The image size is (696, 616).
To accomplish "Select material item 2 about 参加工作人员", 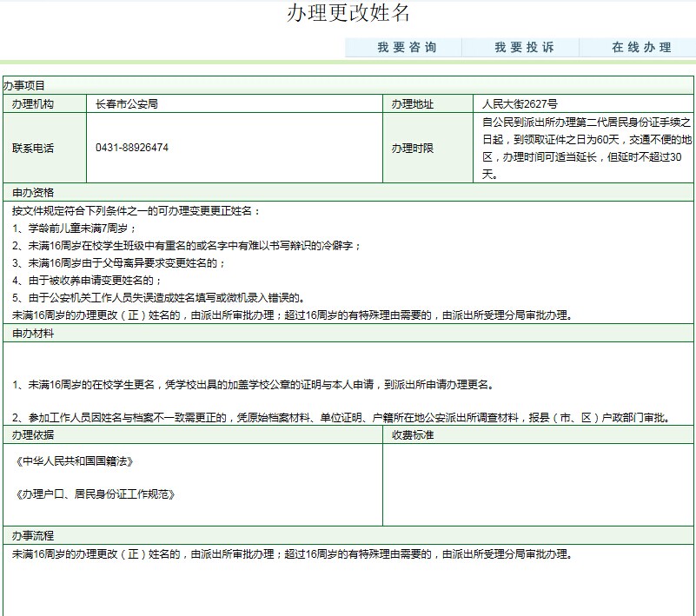I will (x=341, y=418).
